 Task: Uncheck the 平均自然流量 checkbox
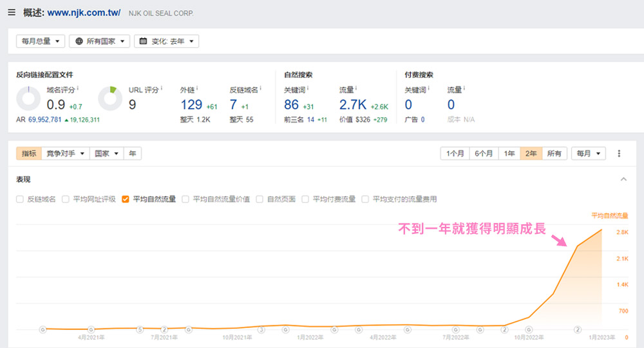pos(126,199)
